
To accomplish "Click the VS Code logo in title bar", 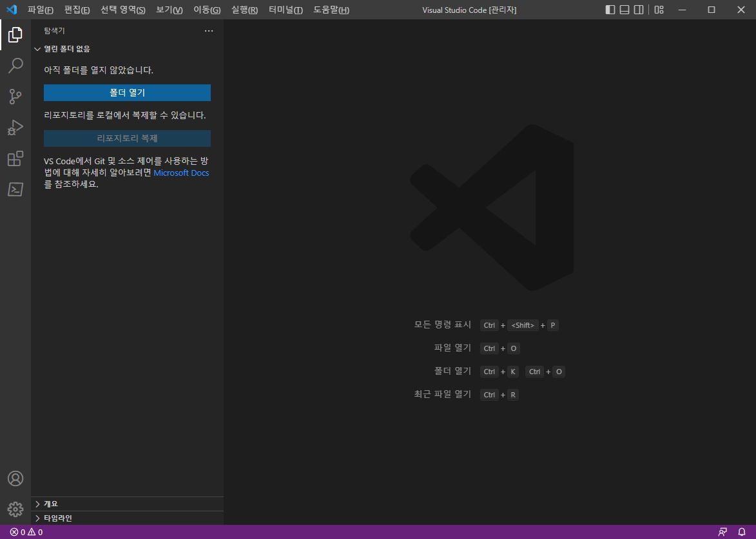I will point(12,10).
